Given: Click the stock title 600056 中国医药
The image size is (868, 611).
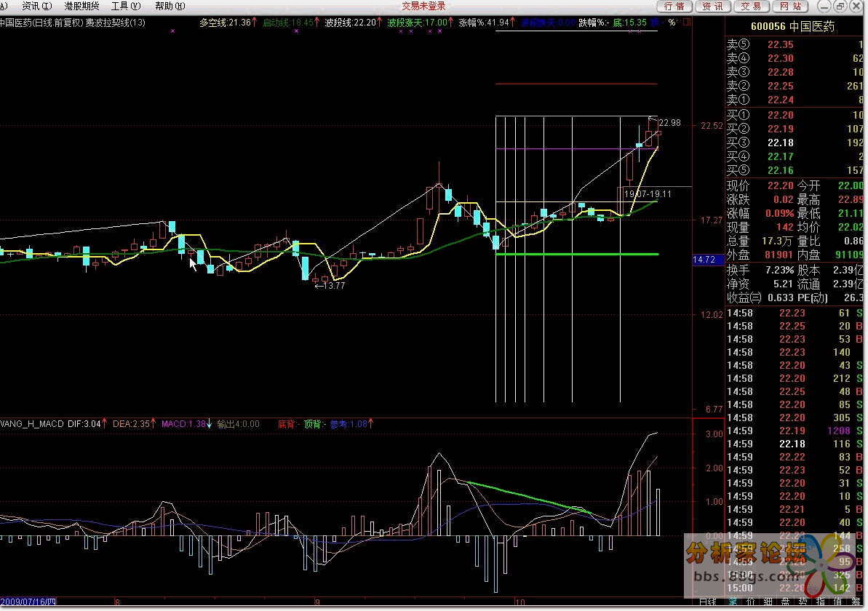Looking at the screenshot, I should point(792,27).
